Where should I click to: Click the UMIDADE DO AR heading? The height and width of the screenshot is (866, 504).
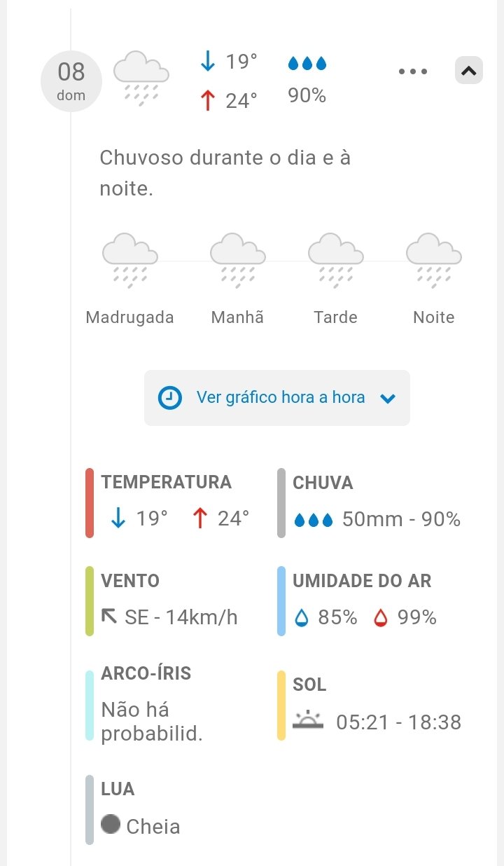(x=362, y=581)
